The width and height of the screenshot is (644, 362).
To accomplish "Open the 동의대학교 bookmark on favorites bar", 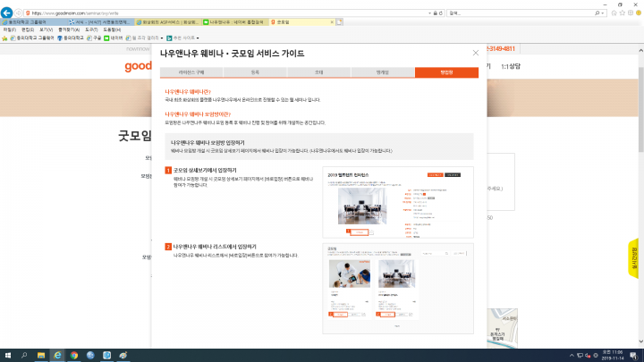I will [71, 38].
